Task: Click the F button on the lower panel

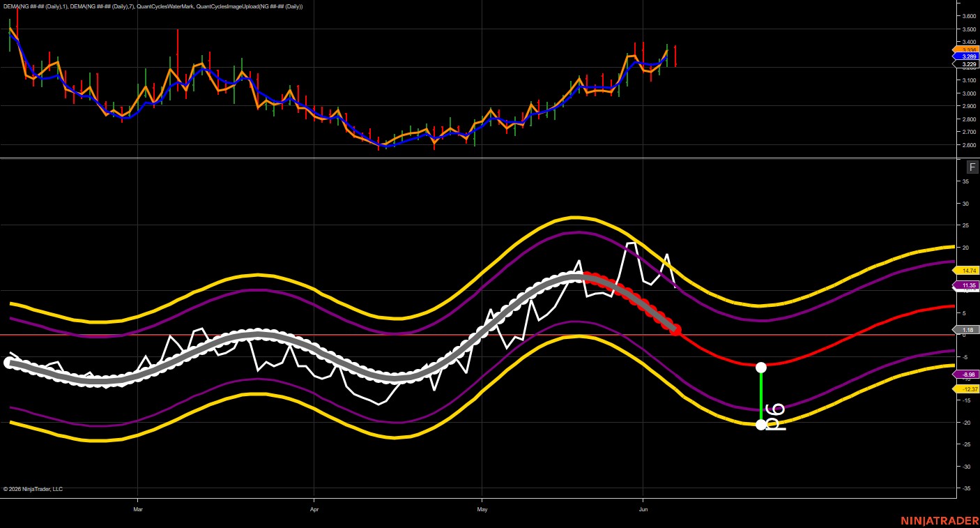Action: pyautogui.click(x=972, y=167)
